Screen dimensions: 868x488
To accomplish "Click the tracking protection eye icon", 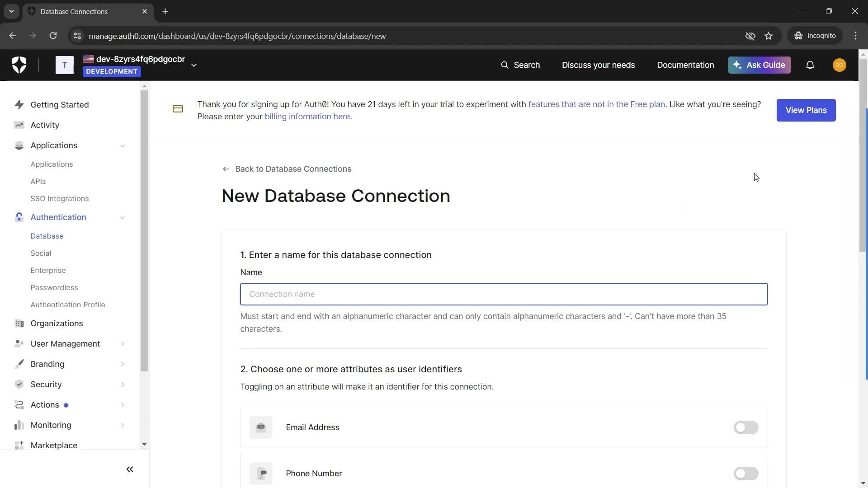I will pyautogui.click(x=750, y=36).
